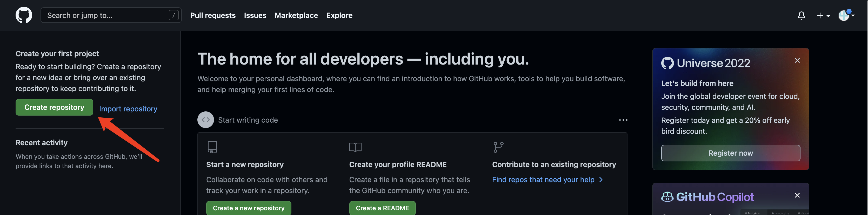Open the Issues page
Viewport: 868px width, 215px height.
tap(255, 15)
